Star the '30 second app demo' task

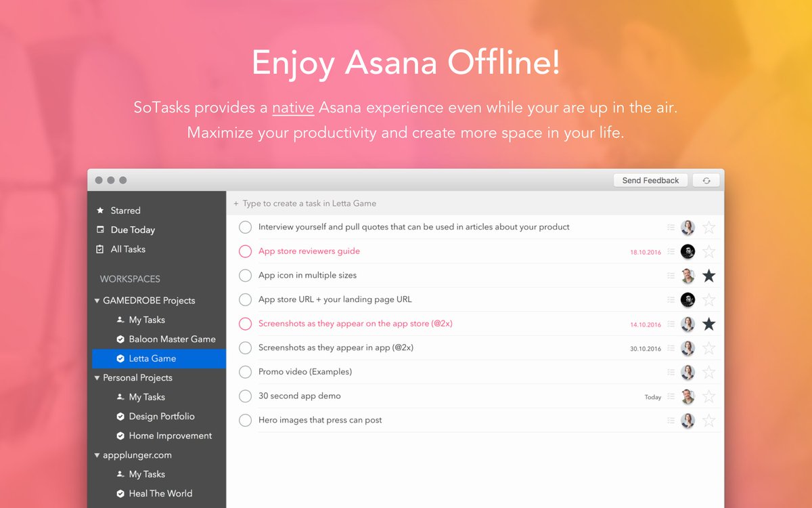(708, 396)
